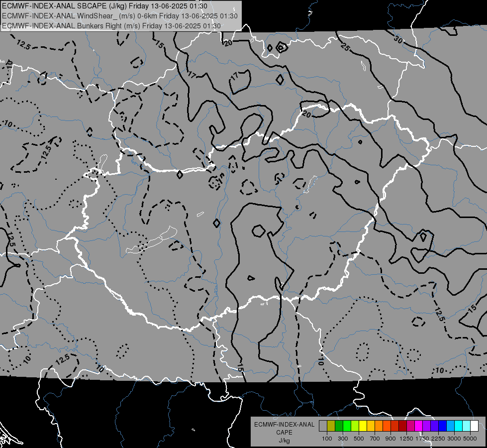Click the dark green legend swatch
Image resolution: width=487 pixels, height=448 pixels.
pyautogui.click(x=339, y=426)
